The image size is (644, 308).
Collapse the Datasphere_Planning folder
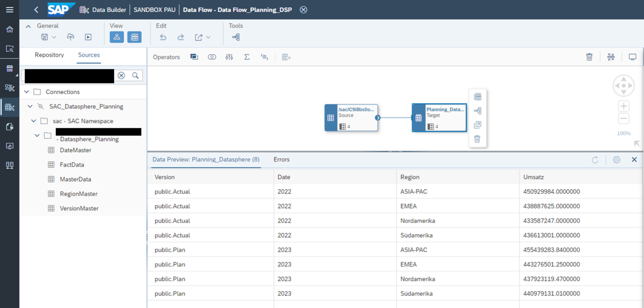37,136
